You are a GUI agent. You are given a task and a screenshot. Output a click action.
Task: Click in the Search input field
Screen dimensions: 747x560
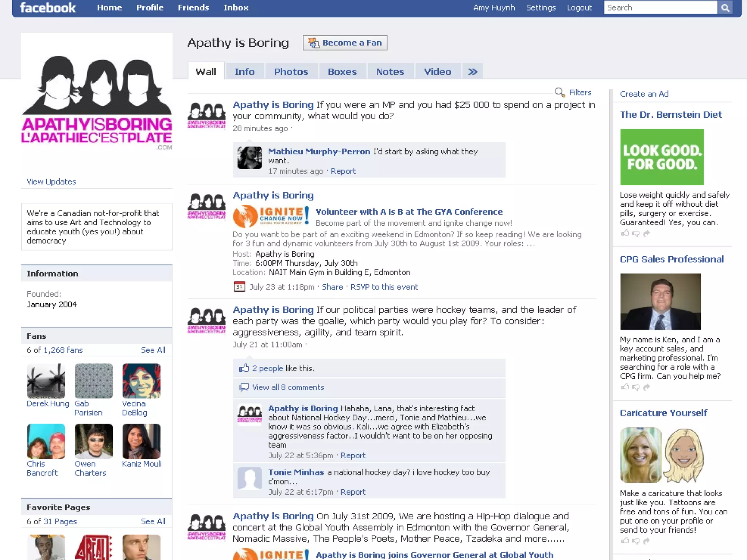click(660, 8)
